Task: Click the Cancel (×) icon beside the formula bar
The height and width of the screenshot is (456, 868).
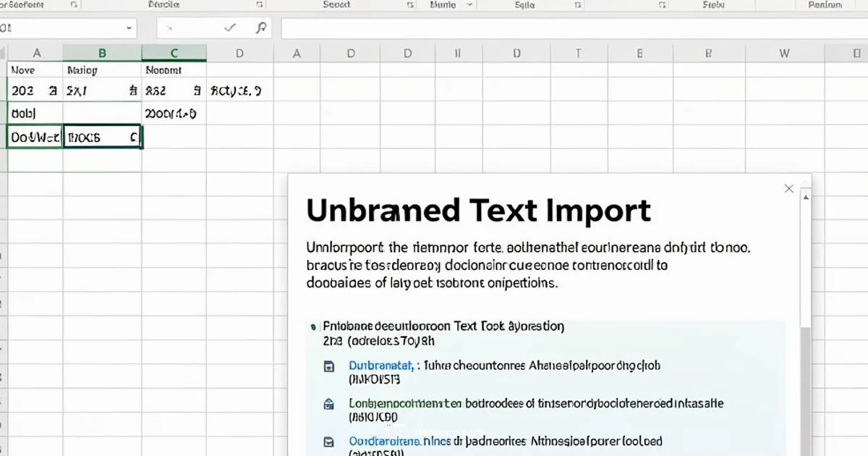Action: (x=171, y=27)
